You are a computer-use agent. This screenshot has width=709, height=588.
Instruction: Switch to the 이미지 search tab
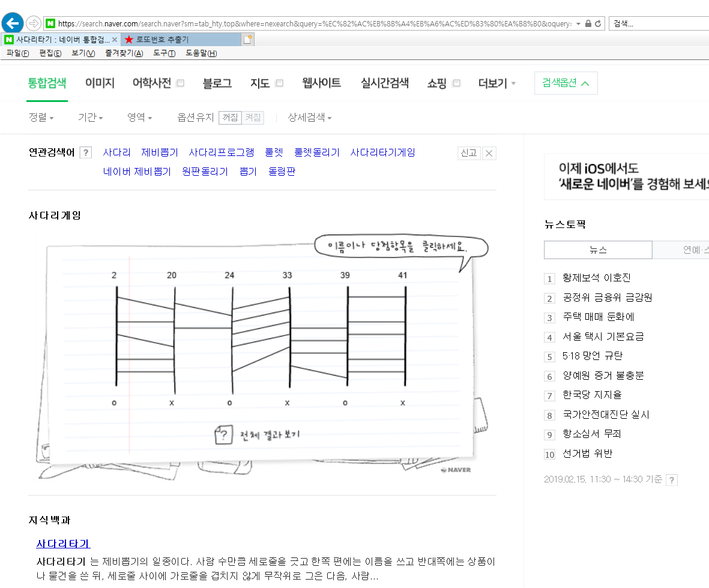coord(100,83)
